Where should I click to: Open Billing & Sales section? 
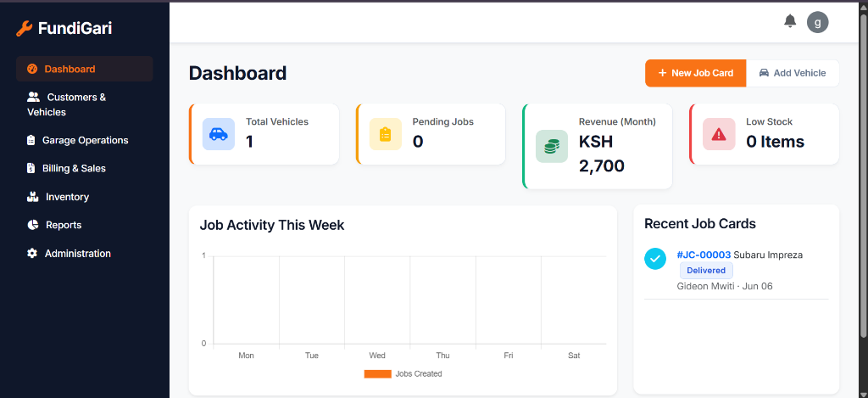coord(85,168)
